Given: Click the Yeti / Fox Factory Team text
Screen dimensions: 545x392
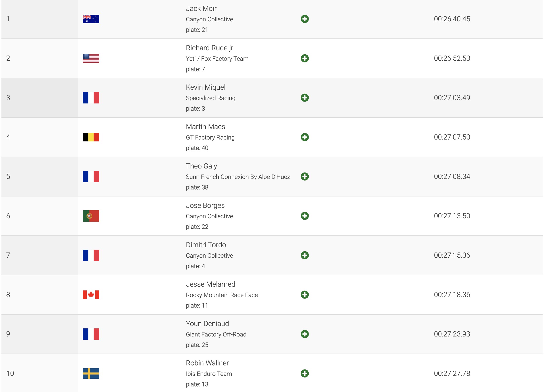Looking at the screenshot, I should pos(217,59).
